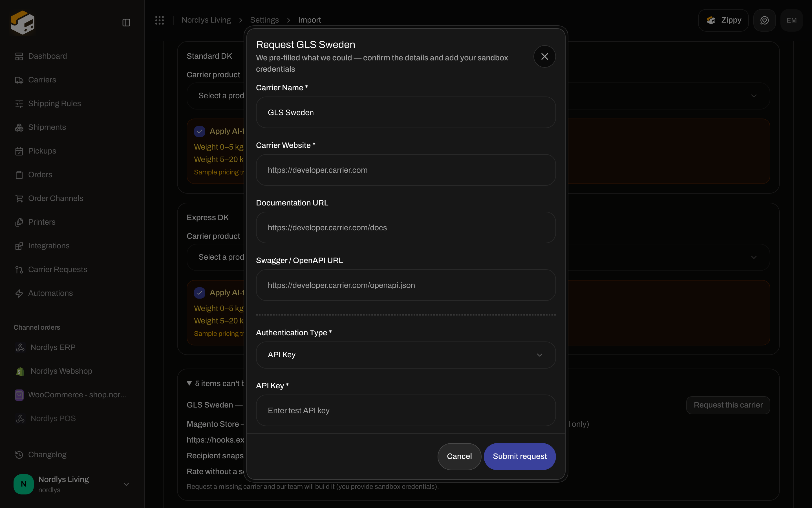
Task: Open the Shipping Rules sliders icon
Action: 19,104
